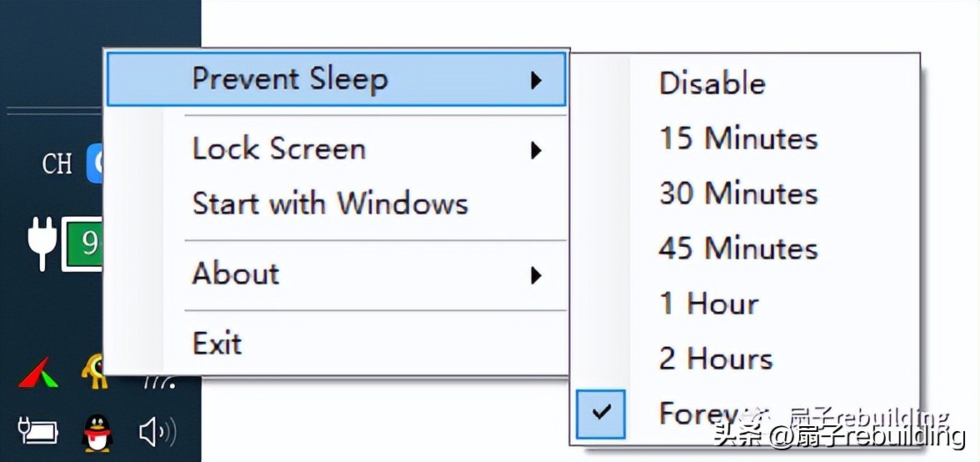Toggle Start with Windows option
Viewport: 980px width, 462px height.
pyautogui.click(x=330, y=203)
